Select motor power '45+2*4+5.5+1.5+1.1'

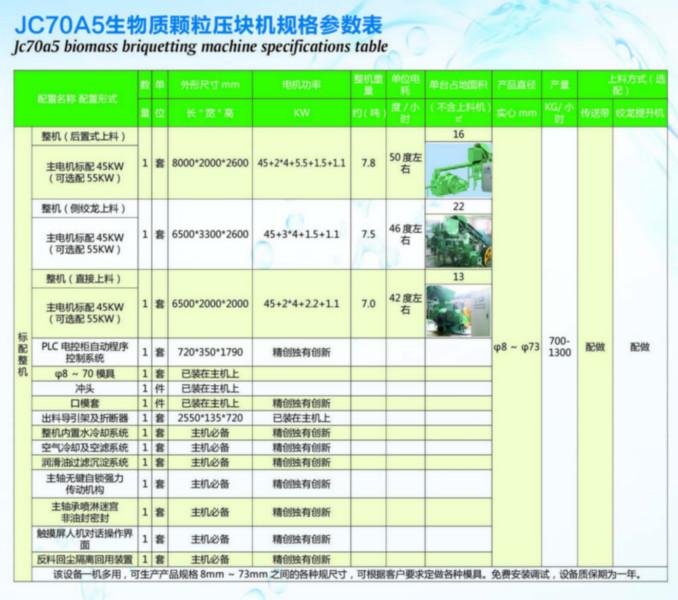(301, 163)
